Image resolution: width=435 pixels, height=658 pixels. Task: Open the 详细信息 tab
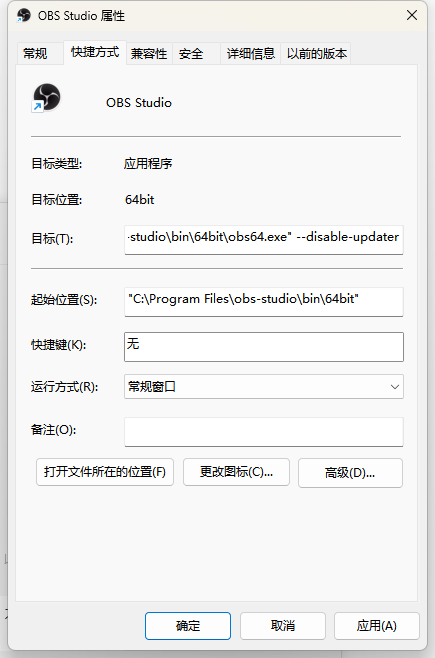(250, 54)
